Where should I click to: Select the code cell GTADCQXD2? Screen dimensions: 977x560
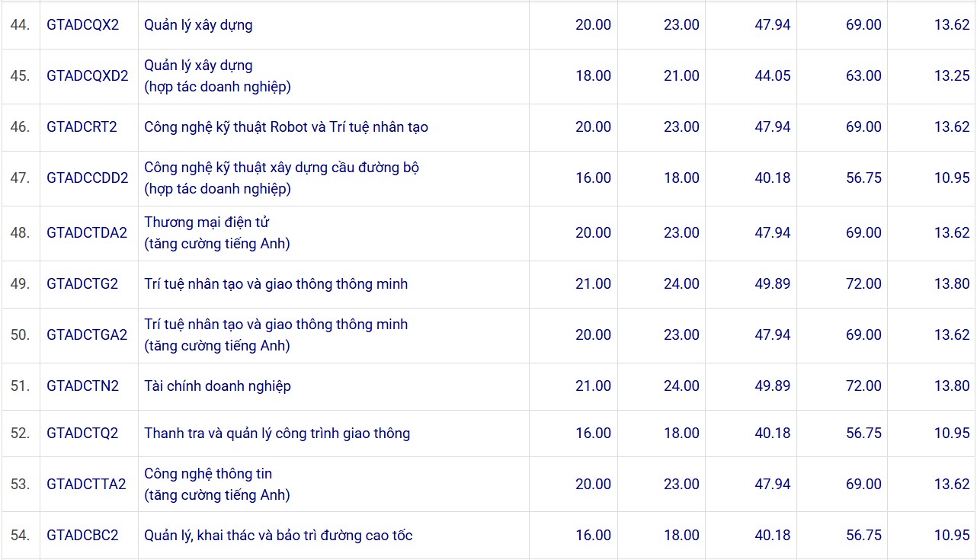(87, 75)
